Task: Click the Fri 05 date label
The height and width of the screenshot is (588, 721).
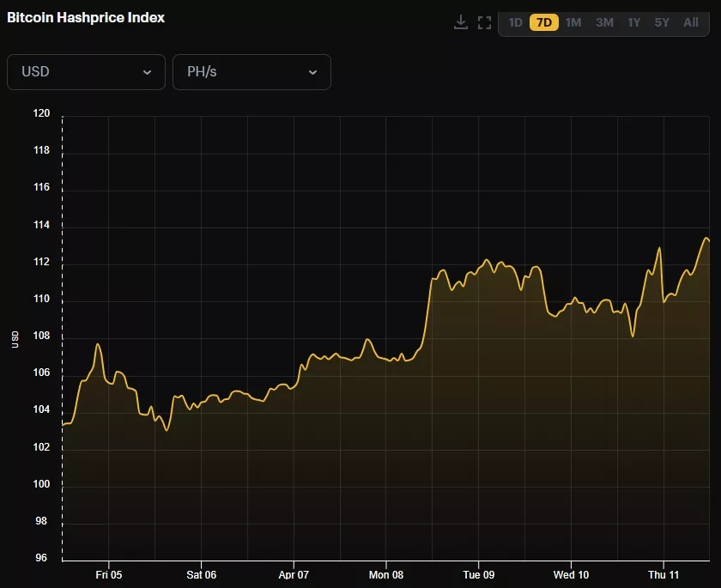Action: click(x=109, y=575)
